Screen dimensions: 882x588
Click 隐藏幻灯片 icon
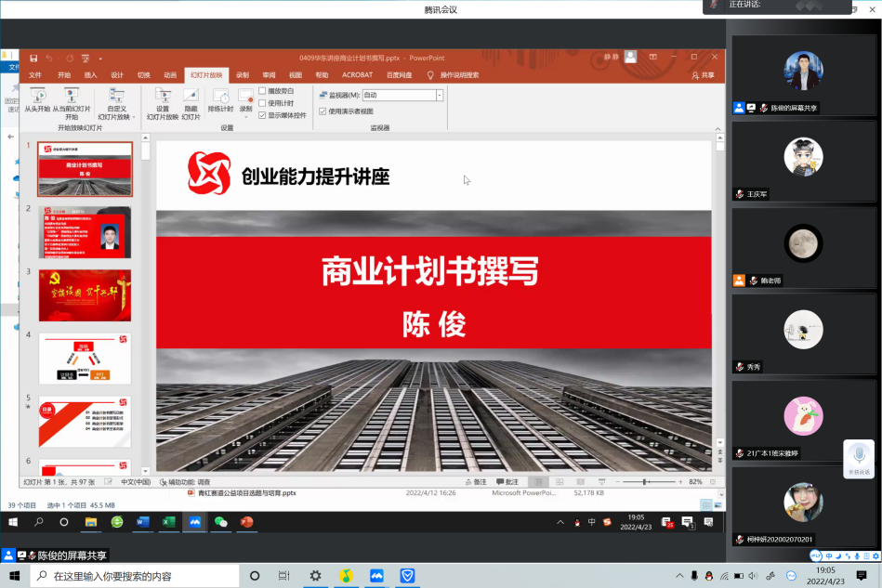point(191,97)
